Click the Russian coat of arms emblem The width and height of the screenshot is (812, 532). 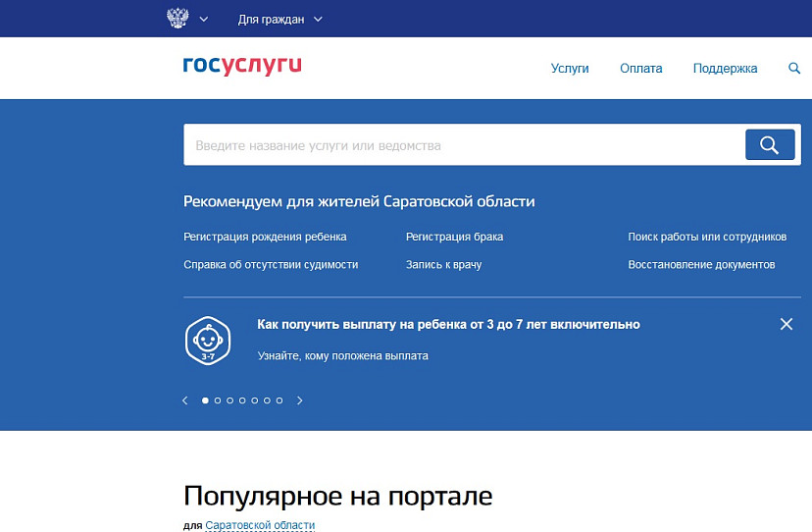point(178,19)
